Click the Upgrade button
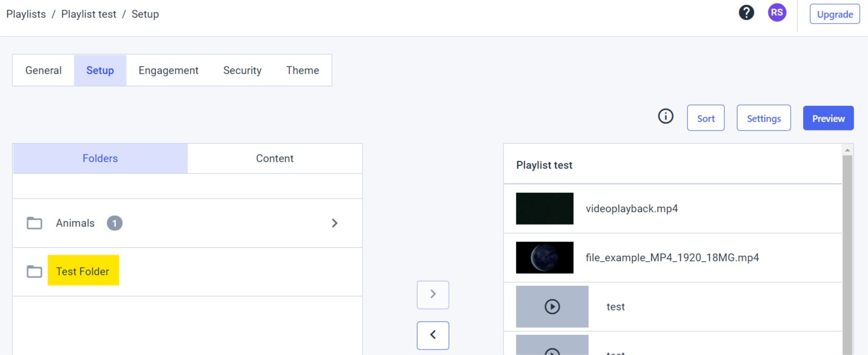The height and width of the screenshot is (355, 868). 835,14
